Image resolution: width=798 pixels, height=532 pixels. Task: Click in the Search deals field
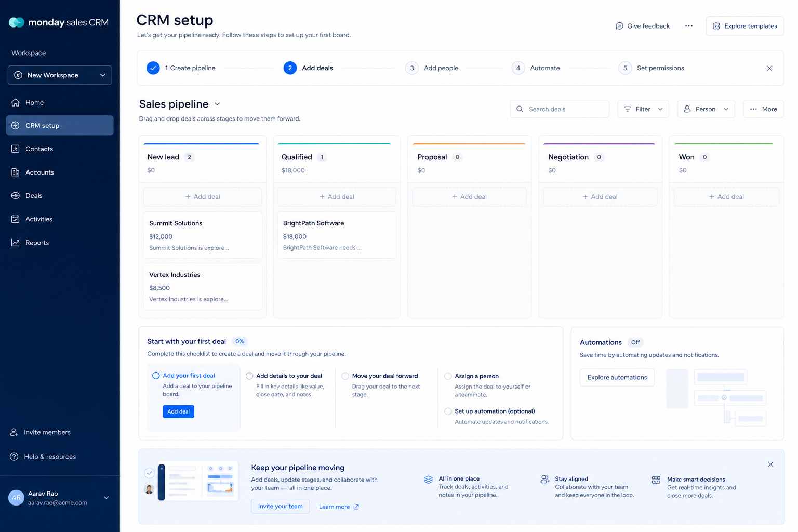point(560,109)
